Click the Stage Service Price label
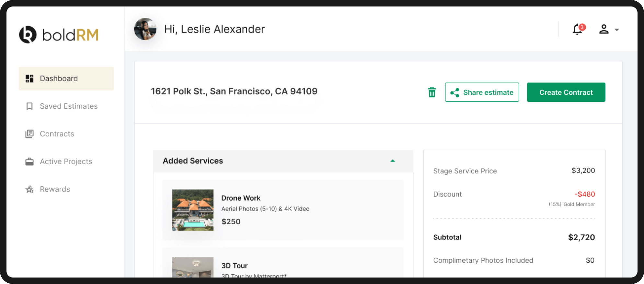Screen dimensions: 644x284 click(x=465, y=171)
